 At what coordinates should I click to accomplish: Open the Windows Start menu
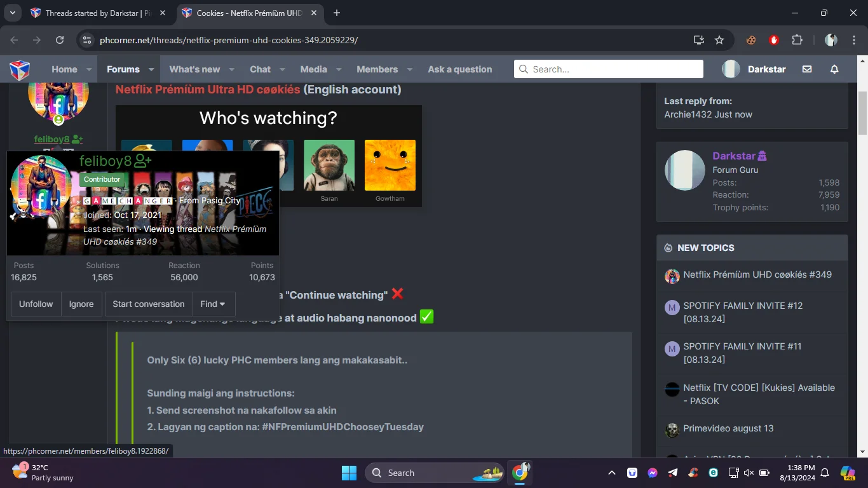[349, 473]
